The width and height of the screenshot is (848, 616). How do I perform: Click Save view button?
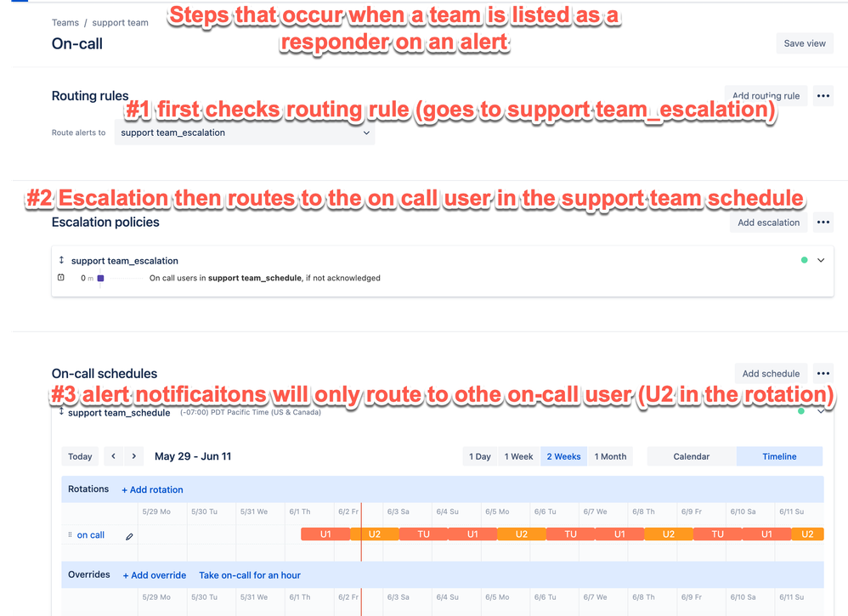coord(805,43)
